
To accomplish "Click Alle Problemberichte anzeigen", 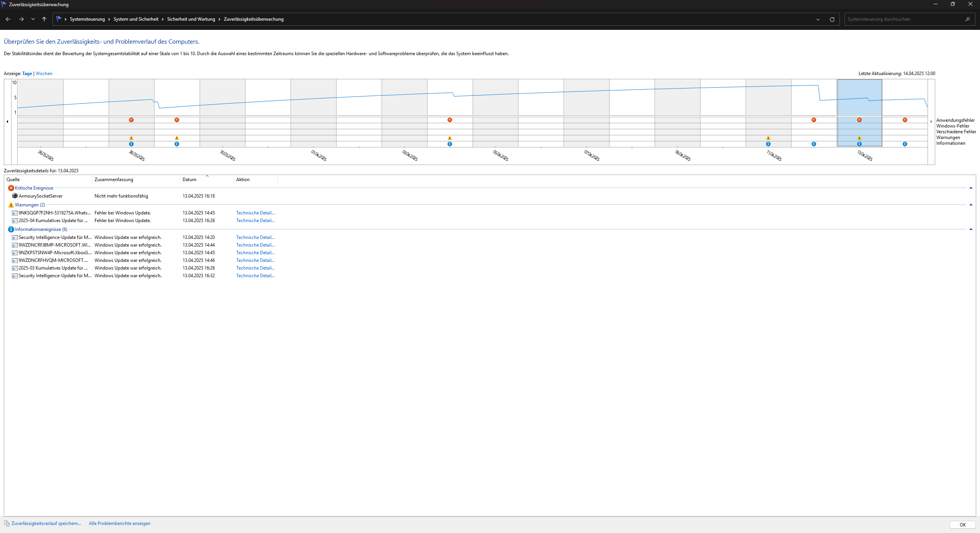I will point(119,523).
